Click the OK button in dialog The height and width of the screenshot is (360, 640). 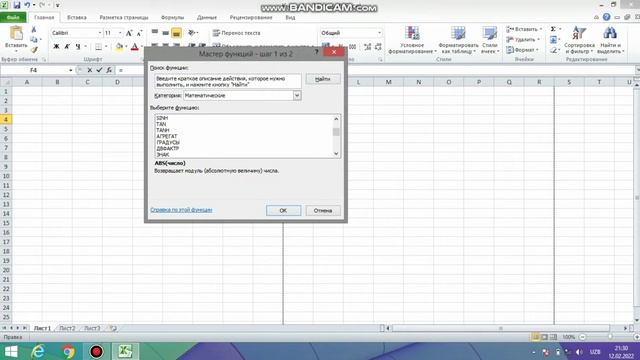283,211
